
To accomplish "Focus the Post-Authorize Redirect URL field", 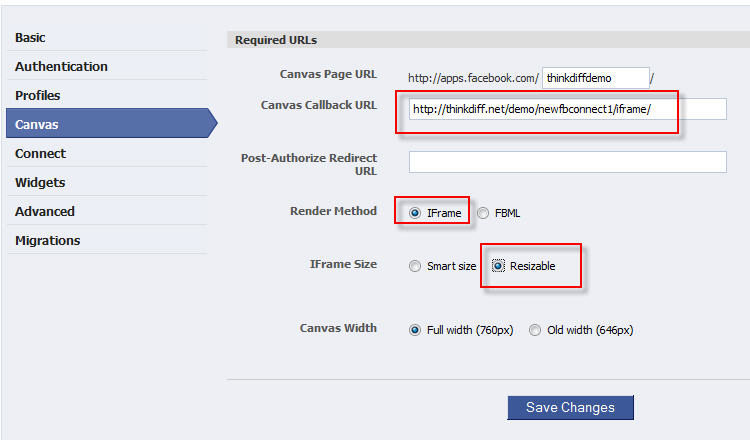I will tap(568, 162).
